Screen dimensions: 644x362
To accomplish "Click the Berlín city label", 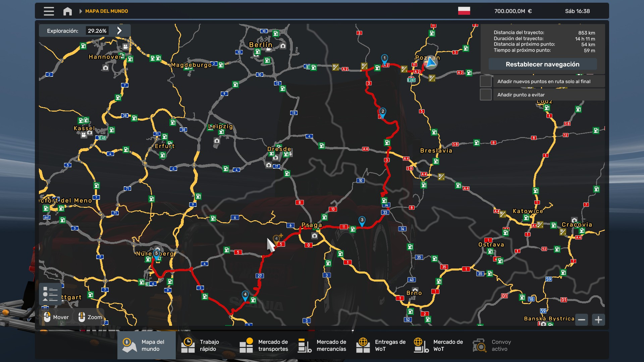I will 261,45.
